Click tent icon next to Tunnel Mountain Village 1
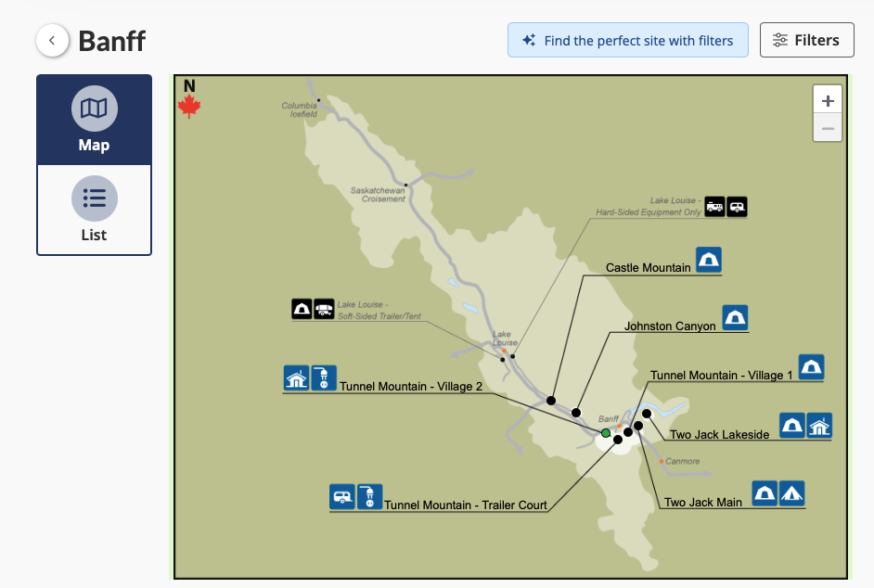 coord(812,367)
